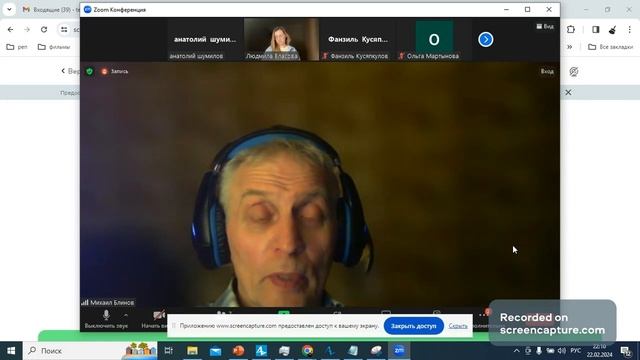Click Закрыть доступ to stop sharing
Image resolution: width=640 pixels, height=360 pixels.
413,326
